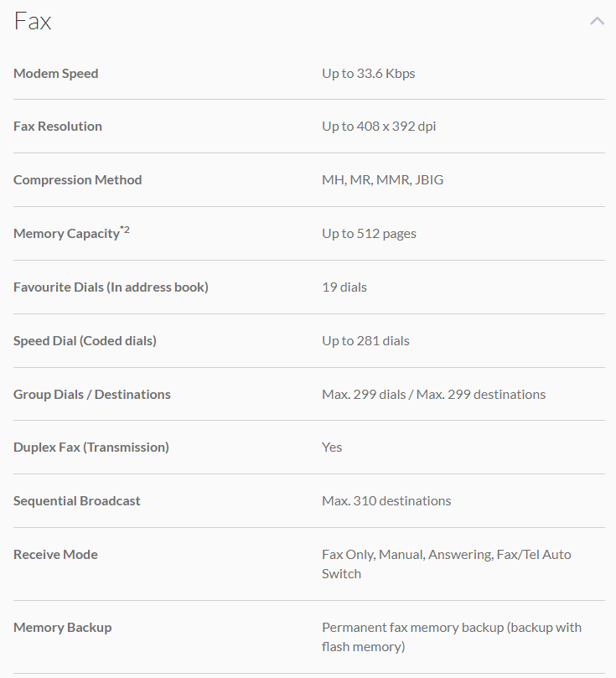Click the Fax section heading
The width and height of the screenshot is (616, 678).
click(x=33, y=21)
